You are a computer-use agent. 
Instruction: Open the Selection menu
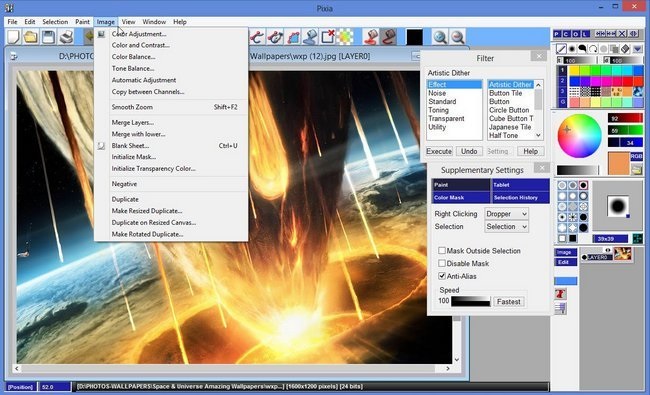(55, 22)
